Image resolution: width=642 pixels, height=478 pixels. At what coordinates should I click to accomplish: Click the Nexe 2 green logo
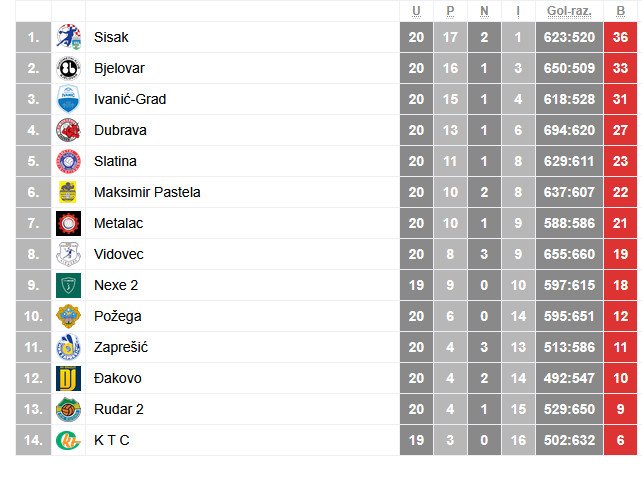pos(68,285)
